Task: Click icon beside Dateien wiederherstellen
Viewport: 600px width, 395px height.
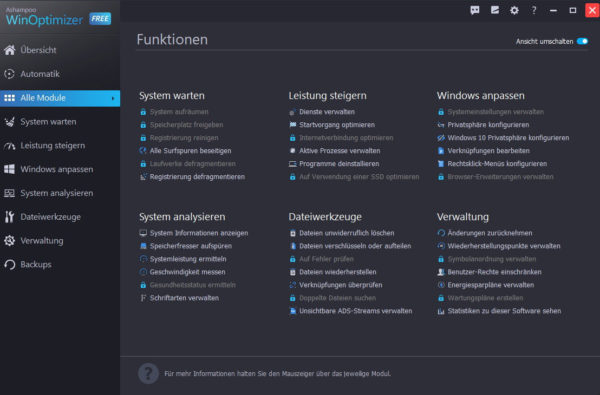Action: pos(292,272)
